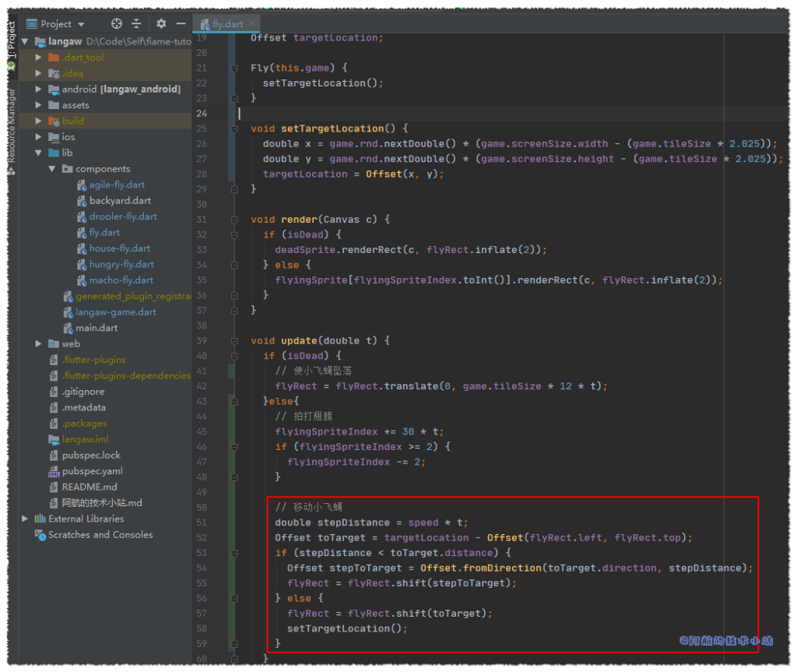Expand the External Libraries node
The image size is (797, 672).
tap(26, 519)
